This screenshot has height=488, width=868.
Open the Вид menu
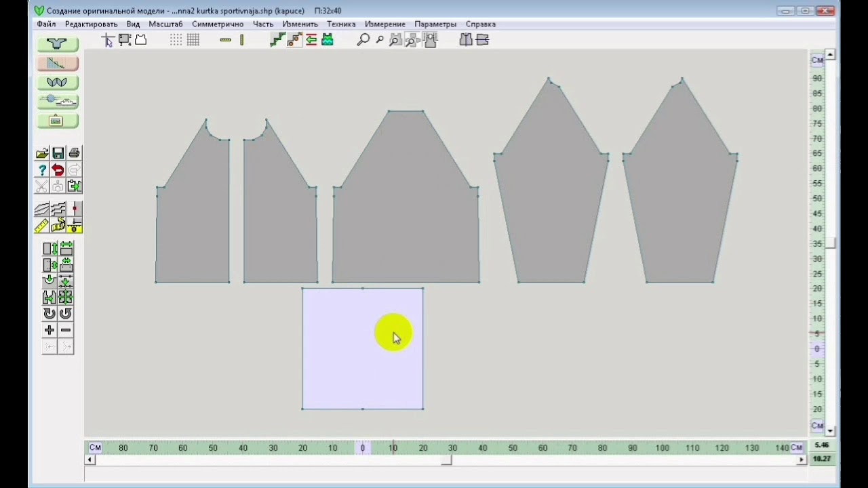pos(133,24)
